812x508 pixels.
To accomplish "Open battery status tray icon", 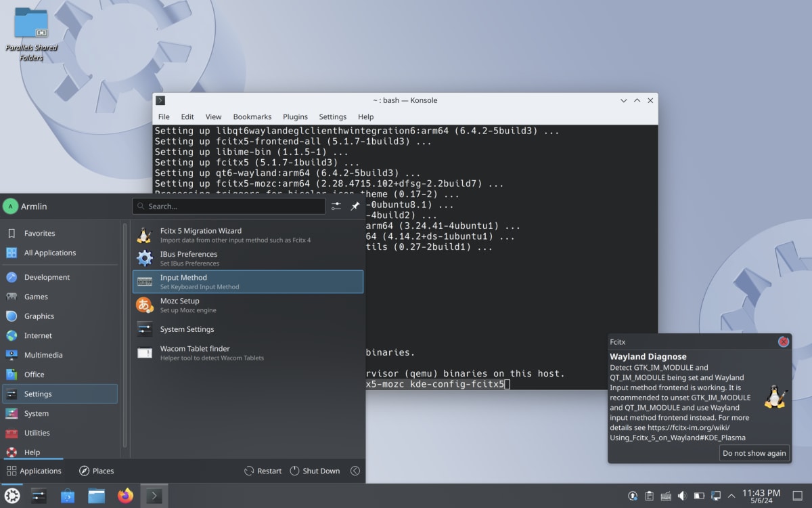I will pyautogui.click(x=699, y=496).
